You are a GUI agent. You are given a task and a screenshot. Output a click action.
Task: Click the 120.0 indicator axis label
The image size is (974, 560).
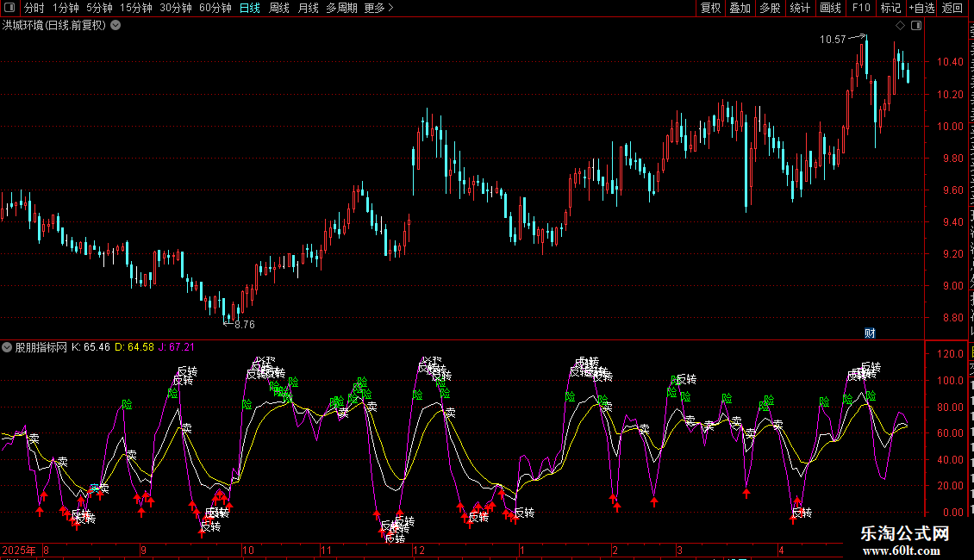click(x=950, y=353)
